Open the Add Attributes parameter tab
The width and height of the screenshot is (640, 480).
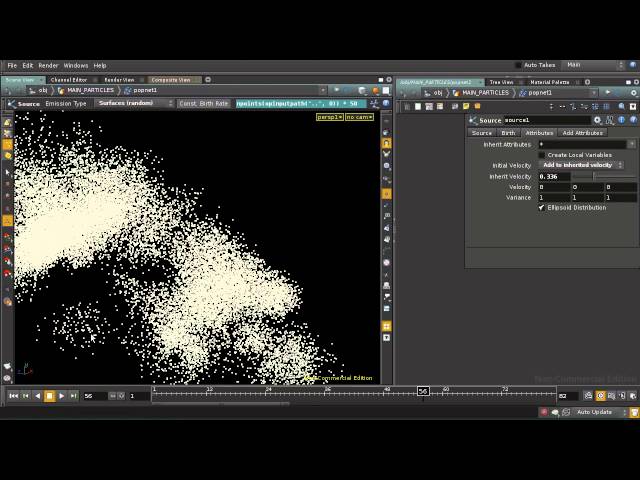tap(582, 133)
